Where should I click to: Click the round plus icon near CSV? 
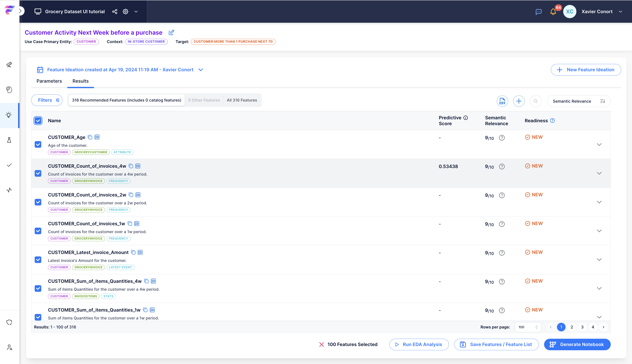tap(519, 101)
